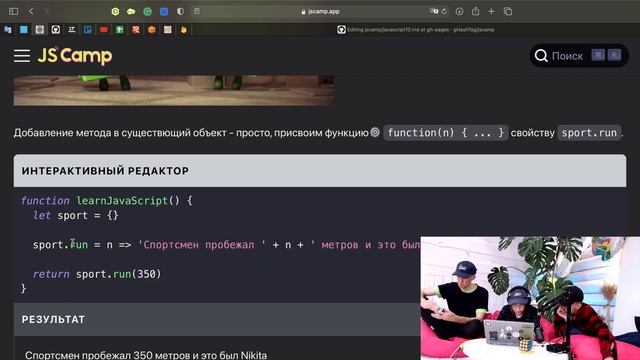This screenshot has height=360, width=640.
Task: Open the hamburger menu
Action: [22, 56]
